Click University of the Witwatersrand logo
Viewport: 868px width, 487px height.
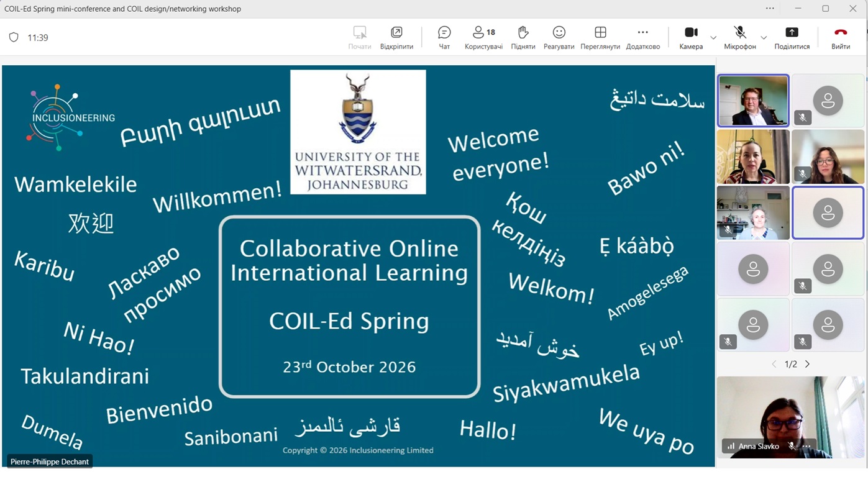(358, 132)
